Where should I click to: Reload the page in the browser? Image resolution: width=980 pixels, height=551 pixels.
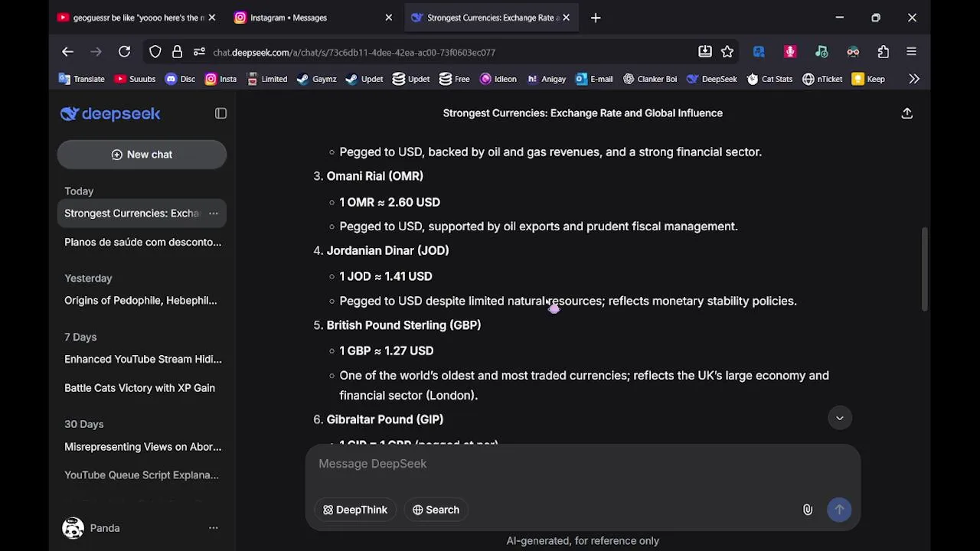tap(124, 52)
